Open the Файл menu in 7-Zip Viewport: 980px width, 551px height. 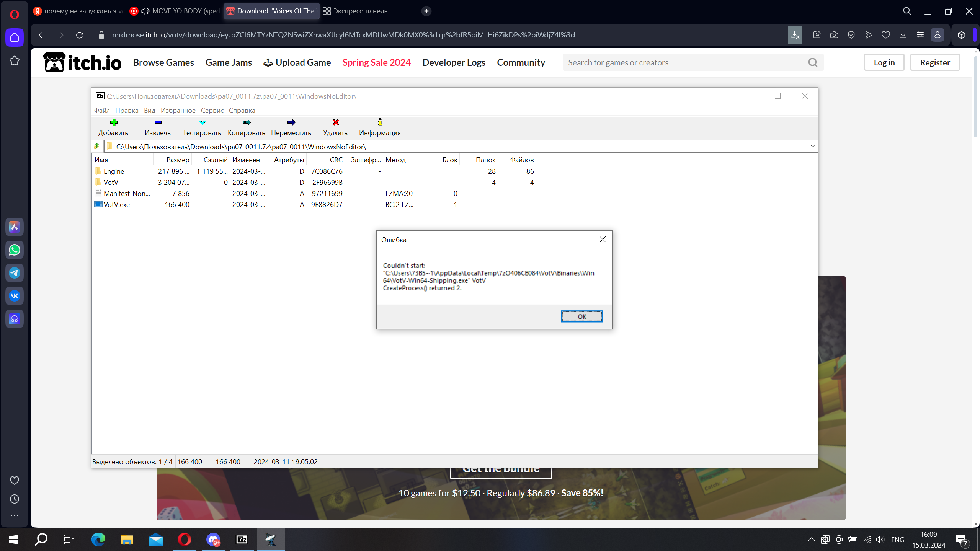point(101,110)
